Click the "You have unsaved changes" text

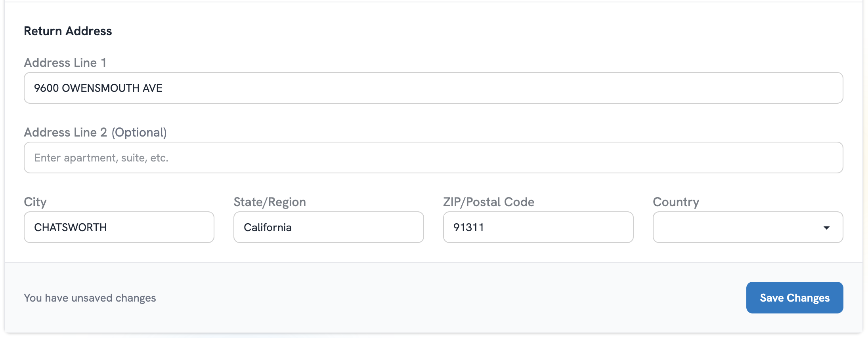90,298
